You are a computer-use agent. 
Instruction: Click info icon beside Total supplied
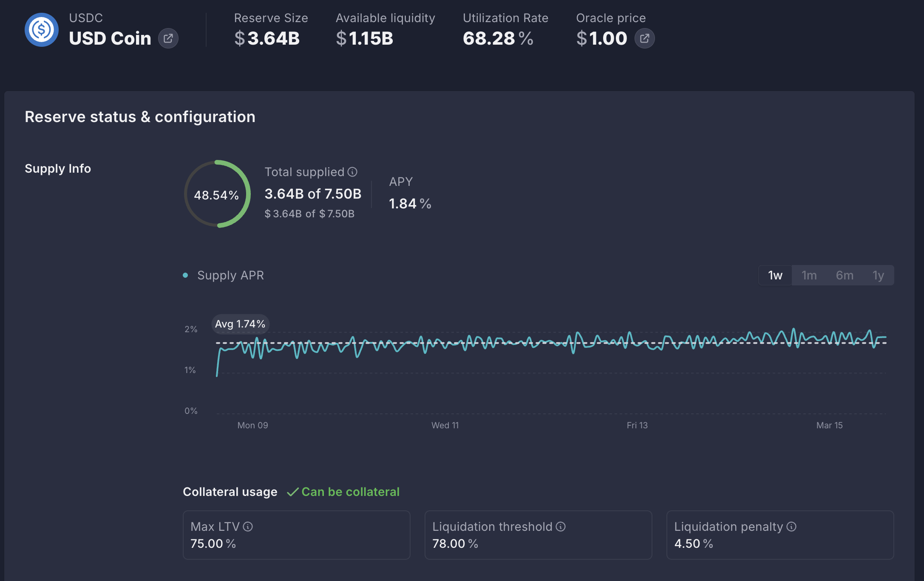(352, 172)
